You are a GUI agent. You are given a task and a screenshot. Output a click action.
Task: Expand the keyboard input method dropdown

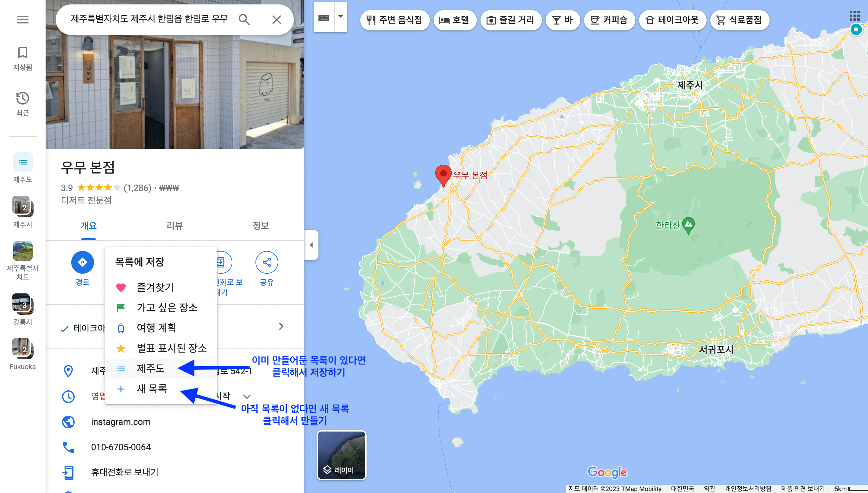[x=341, y=17]
